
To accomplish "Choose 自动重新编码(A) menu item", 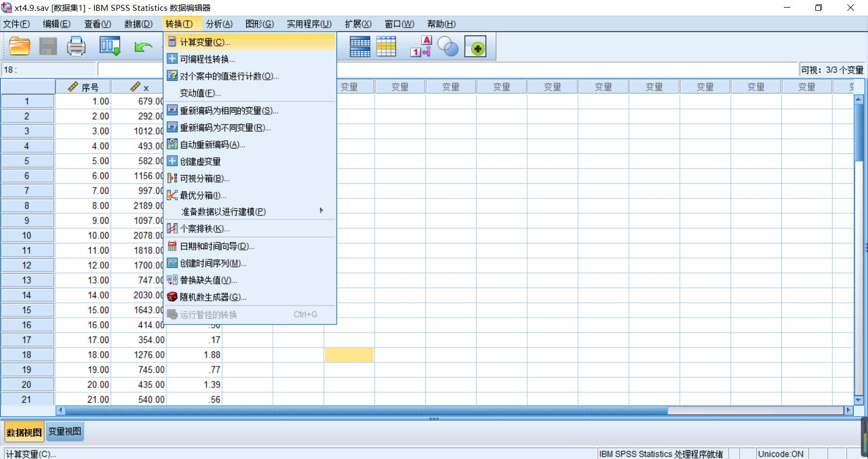I will click(250, 144).
